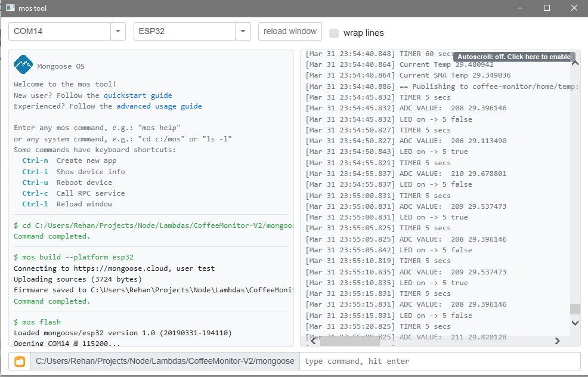This screenshot has height=377, width=588.
Task: Click the "Current SMA Temp 29.349036" log line
Action: pos(408,75)
